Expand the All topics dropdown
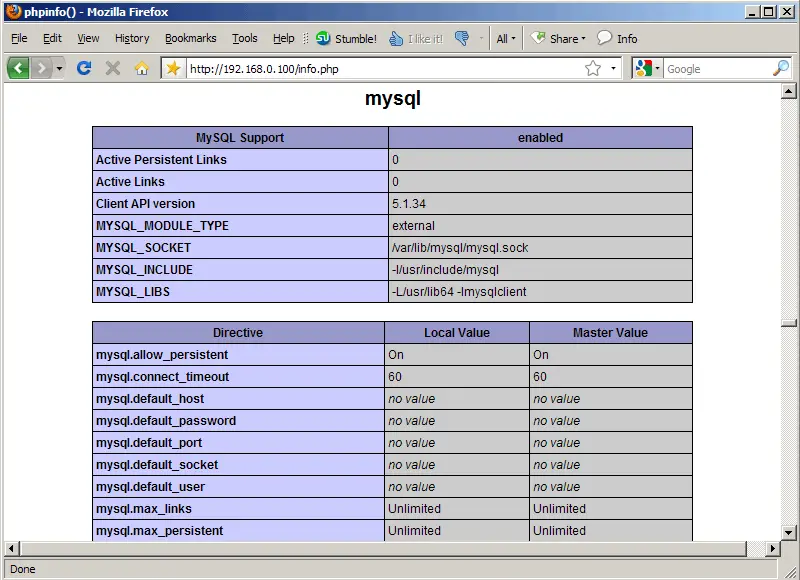 [x=507, y=38]
